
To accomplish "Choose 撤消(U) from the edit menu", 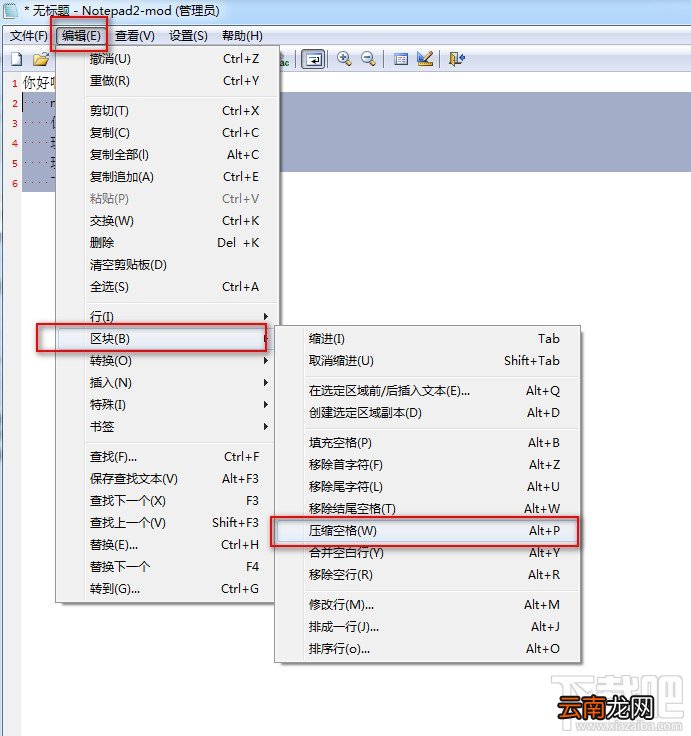I will point(168,59).
